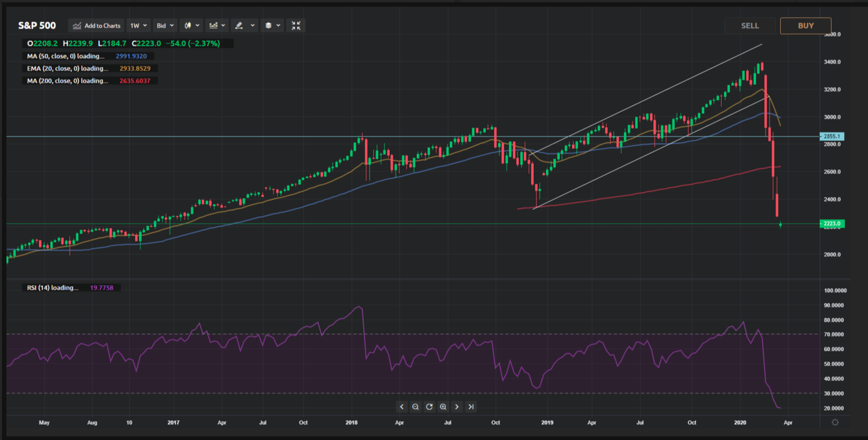868x440 pixels.
Task: Click the S&P 500 symbol title
Action: pos(37,26)
